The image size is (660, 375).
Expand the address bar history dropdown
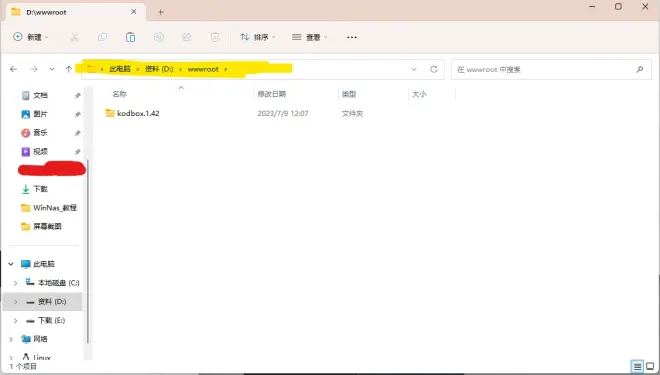tap(414, 69)
